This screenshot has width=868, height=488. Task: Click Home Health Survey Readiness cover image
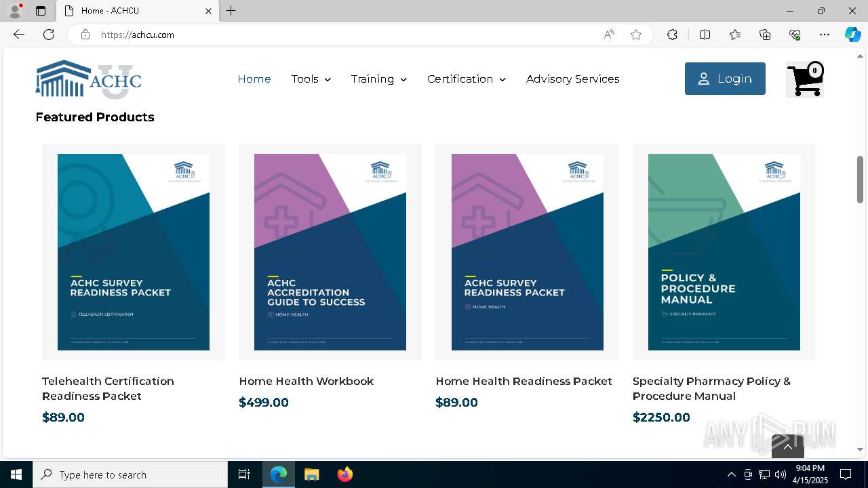click(x=528, y=252)
